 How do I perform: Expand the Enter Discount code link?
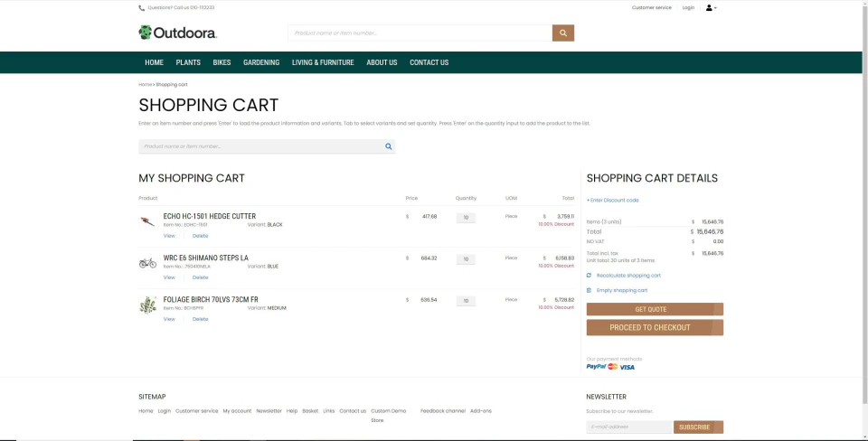(x=613, y=201)
